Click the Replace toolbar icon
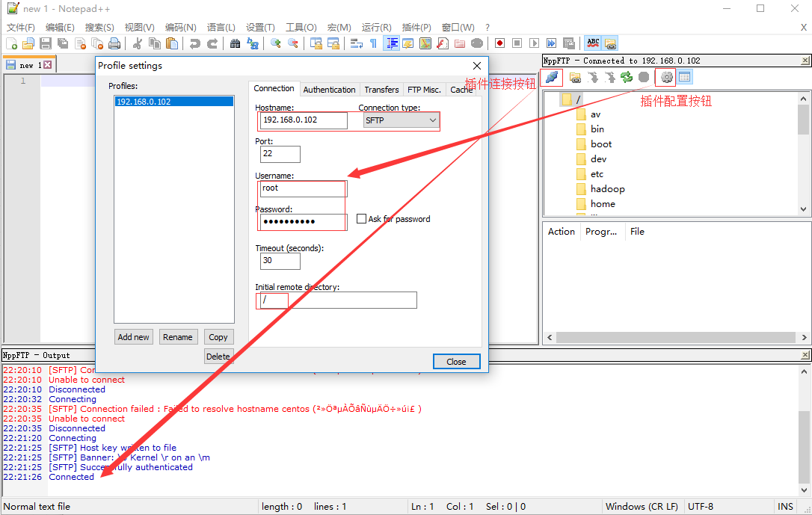The height and width of the screenshot is (515, 812). [253, 43]
